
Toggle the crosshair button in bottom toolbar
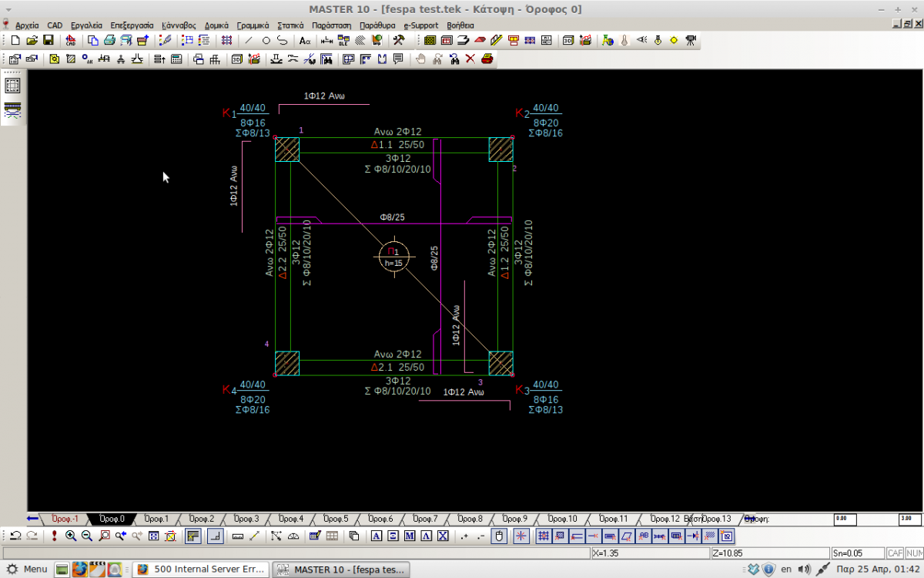coord(521,536)
